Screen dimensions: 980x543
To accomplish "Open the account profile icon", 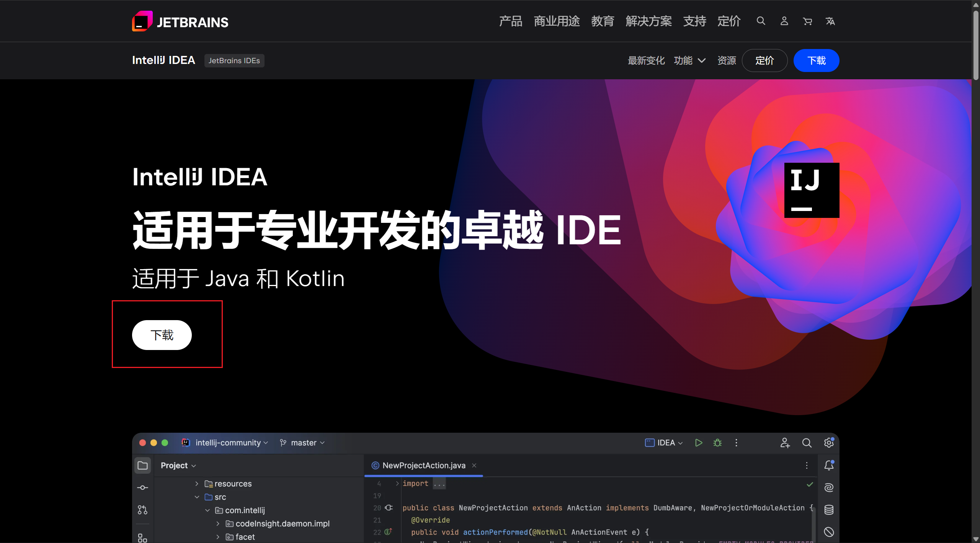I will 784,21.
